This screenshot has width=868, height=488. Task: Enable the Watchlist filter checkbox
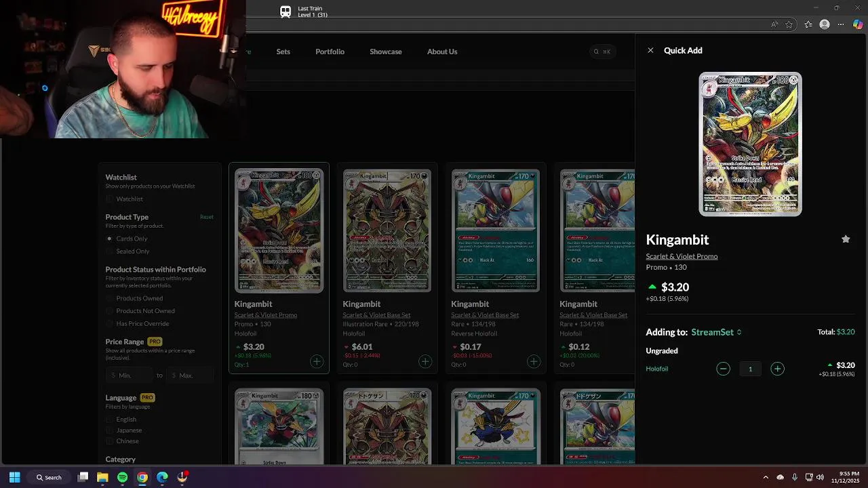coord(110,199)
